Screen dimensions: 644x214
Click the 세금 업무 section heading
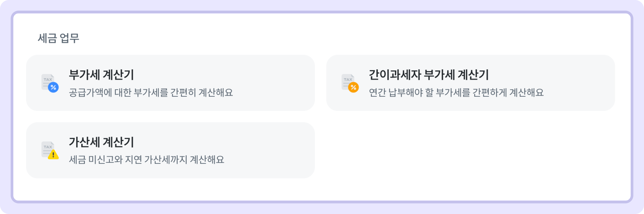click(x=58, y=38)
